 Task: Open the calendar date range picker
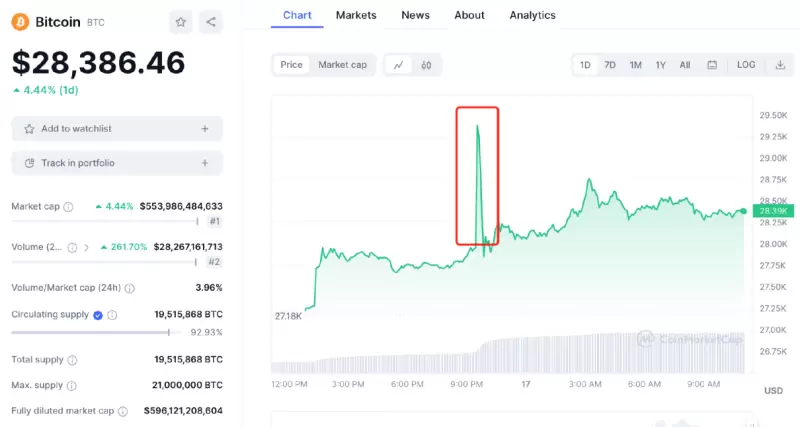tap(712, 65)
